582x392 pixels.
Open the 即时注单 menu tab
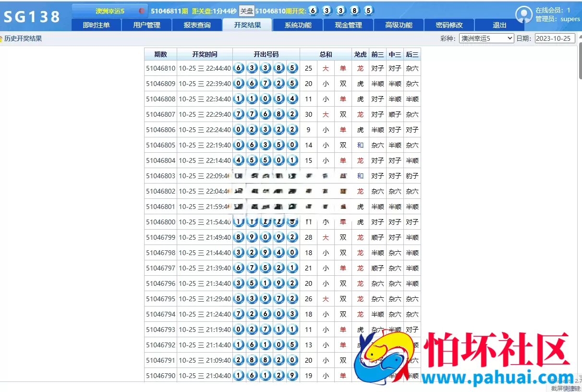click(96, 25)
